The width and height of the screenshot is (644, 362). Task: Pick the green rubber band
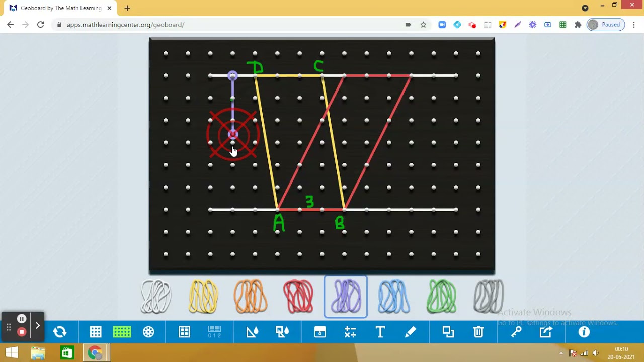(441, 297)
